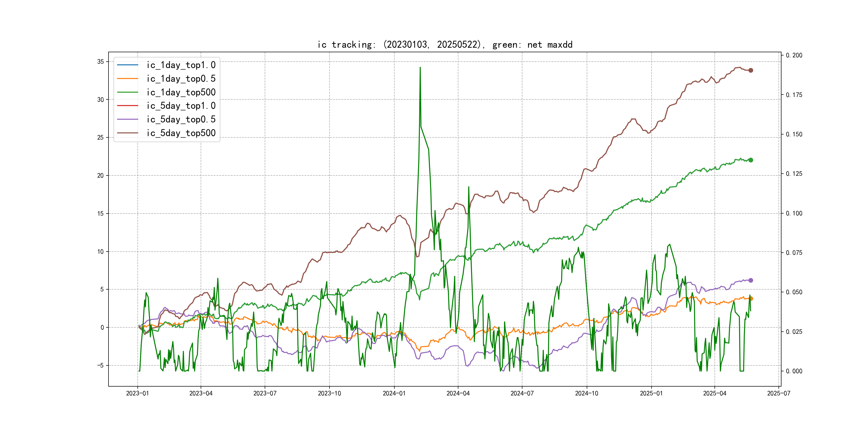Select the ic_1day_top500 legend label
This screenshot has height=434, width=868.
pos(181,92)
